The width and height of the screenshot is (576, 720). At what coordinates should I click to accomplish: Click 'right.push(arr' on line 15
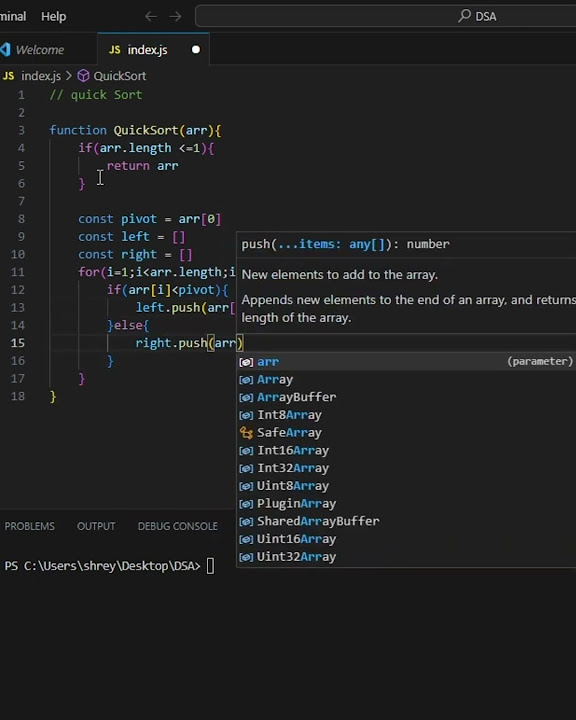tap(186, 343)
